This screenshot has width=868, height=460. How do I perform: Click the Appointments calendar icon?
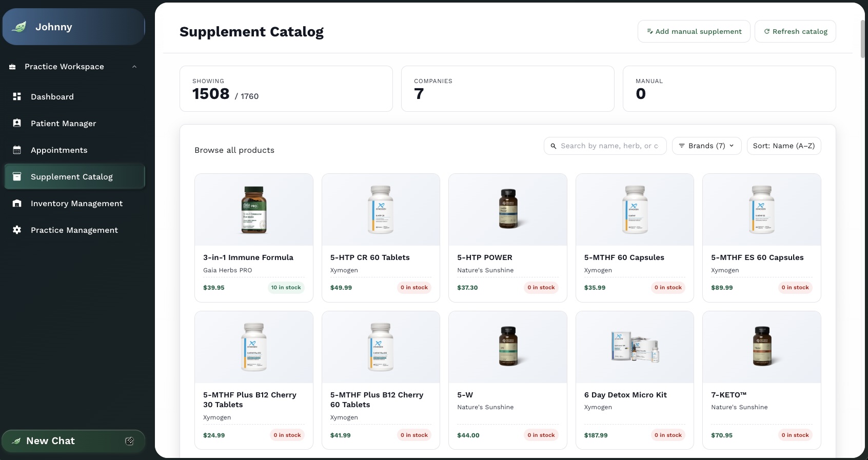click(x=17, y=150)
